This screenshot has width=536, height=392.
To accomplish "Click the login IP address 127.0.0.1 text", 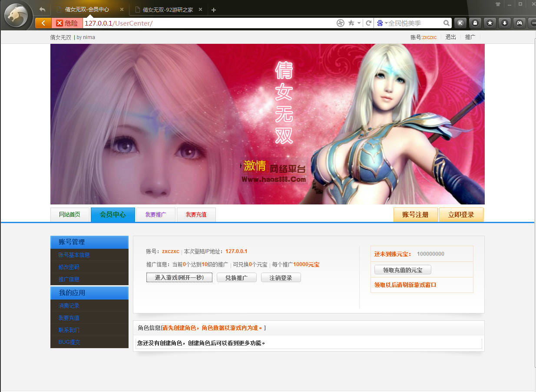I will (236, 251).
